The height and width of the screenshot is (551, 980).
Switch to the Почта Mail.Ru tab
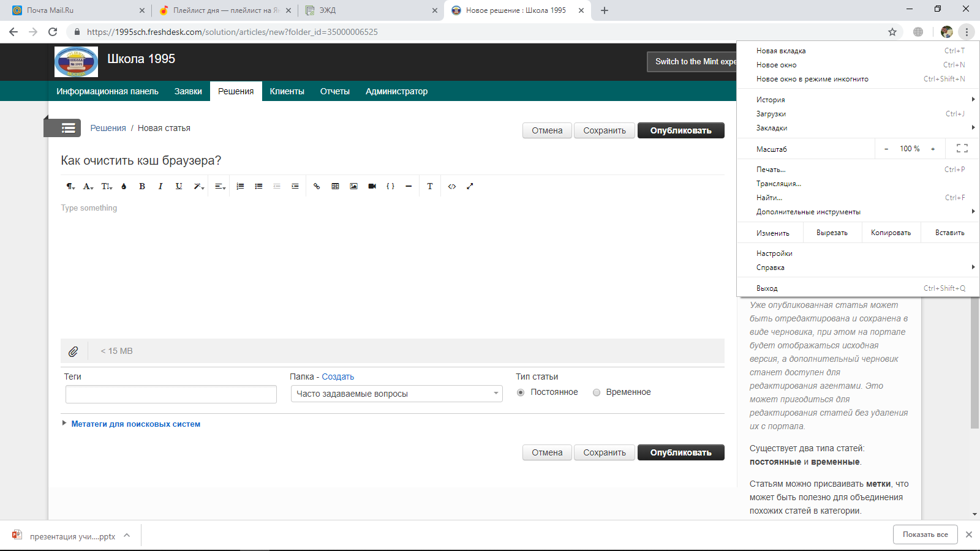77,10
